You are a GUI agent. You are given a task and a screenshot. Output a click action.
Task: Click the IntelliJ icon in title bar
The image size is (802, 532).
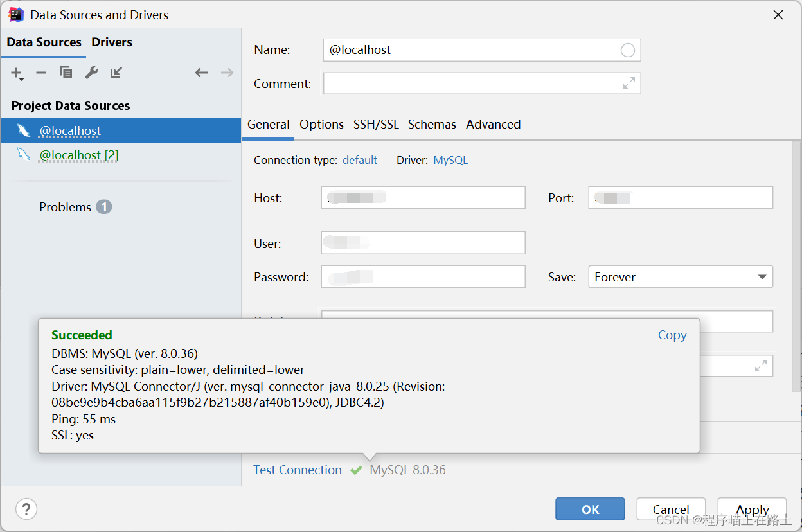(x=16, y=14)
